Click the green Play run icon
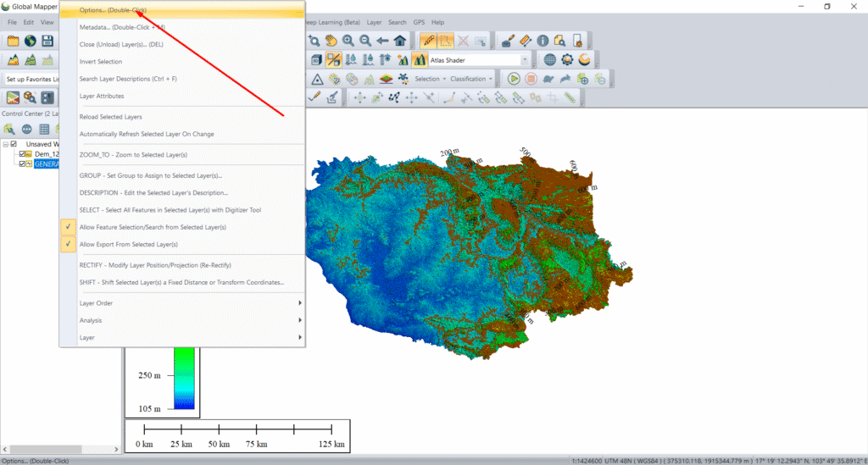Image resolution: width=868 pixels, height=465 pixels. click(x=514, y=79)
